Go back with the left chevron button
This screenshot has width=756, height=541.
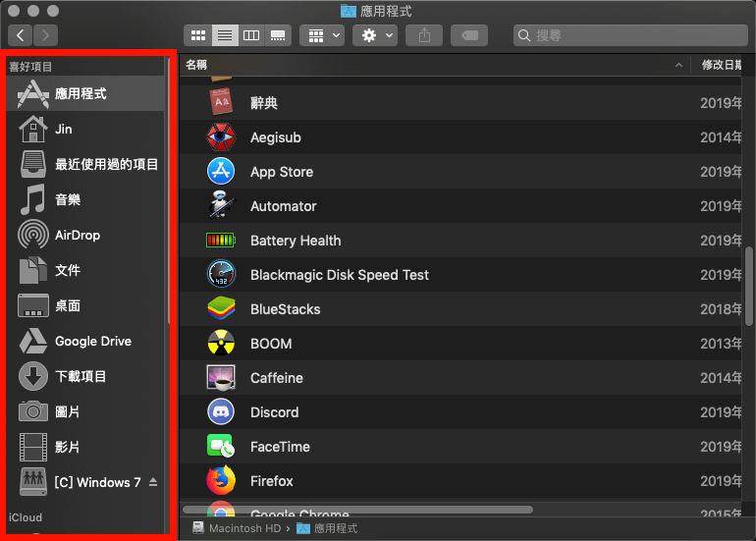click(21, 35)
